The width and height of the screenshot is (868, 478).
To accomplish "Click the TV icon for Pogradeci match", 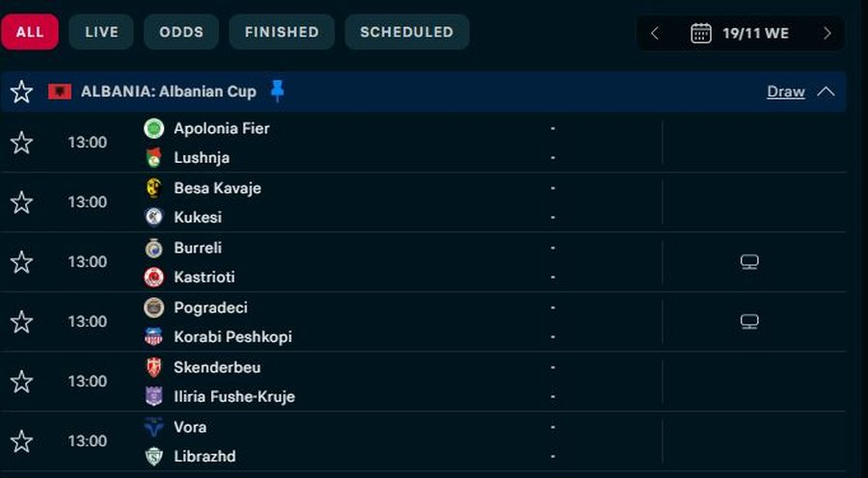I will pyautogui.click(x=749, y=322).
